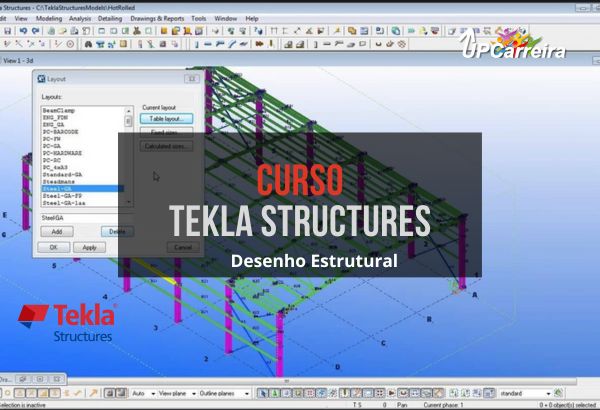The image size is (600, 410).
Task: Toggle the dark red arrow selection switch
Action: [x=391, y=393]
